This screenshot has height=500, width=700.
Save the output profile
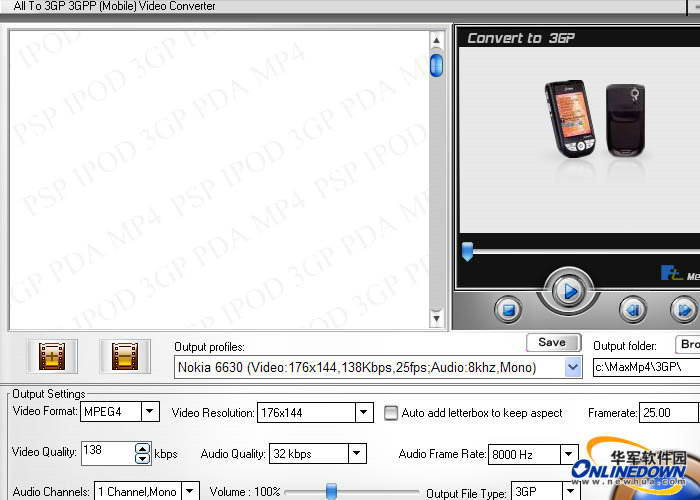[x=554, y=342]
